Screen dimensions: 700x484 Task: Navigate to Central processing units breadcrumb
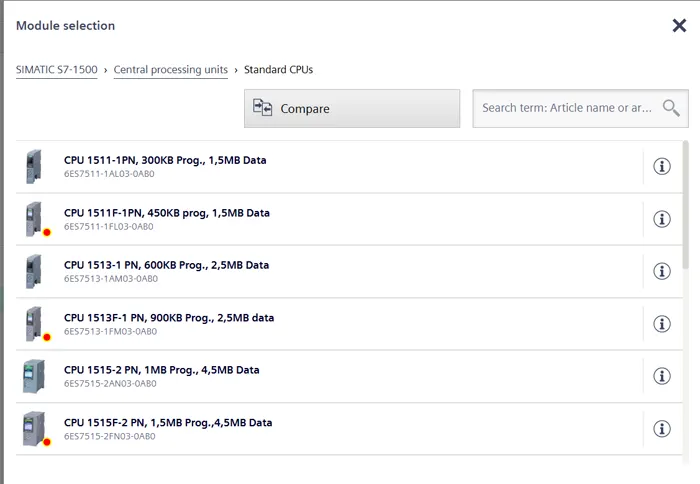click(x=171, y=70)
